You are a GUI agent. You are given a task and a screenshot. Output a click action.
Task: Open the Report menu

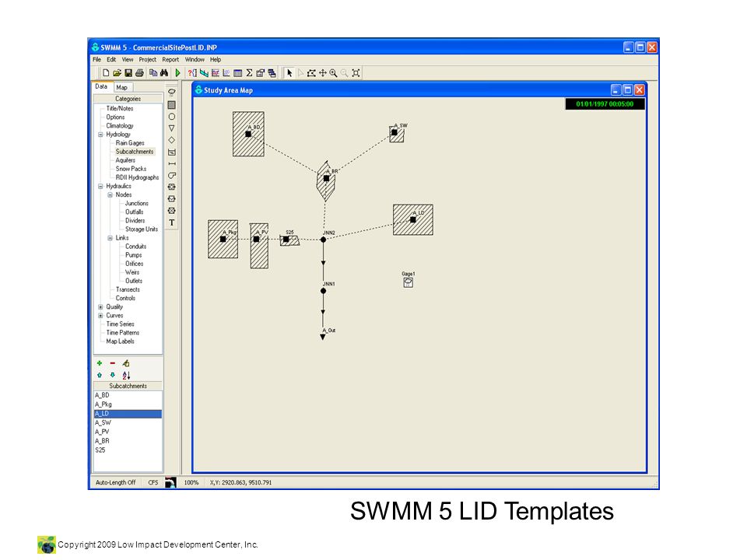(x=170, y=60)
